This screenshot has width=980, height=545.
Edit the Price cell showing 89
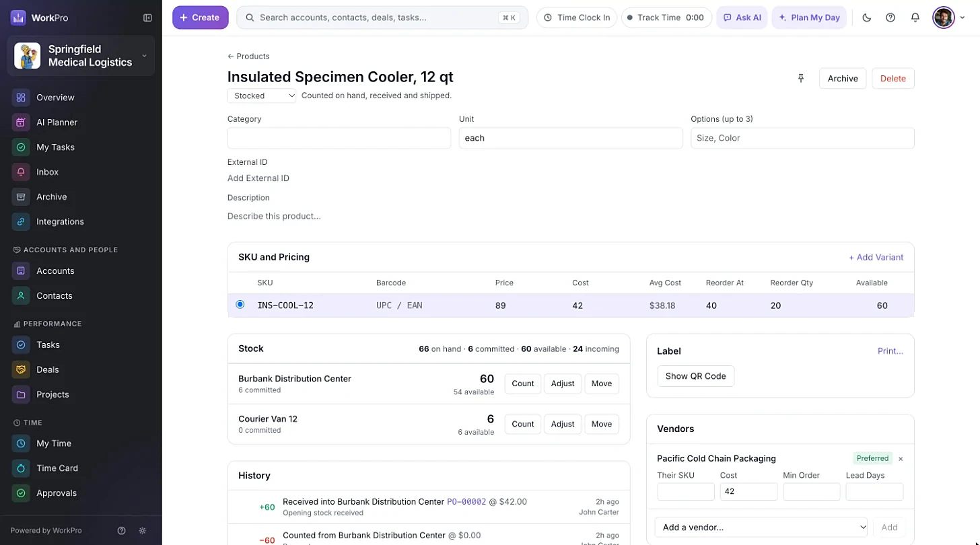[501, 305]
